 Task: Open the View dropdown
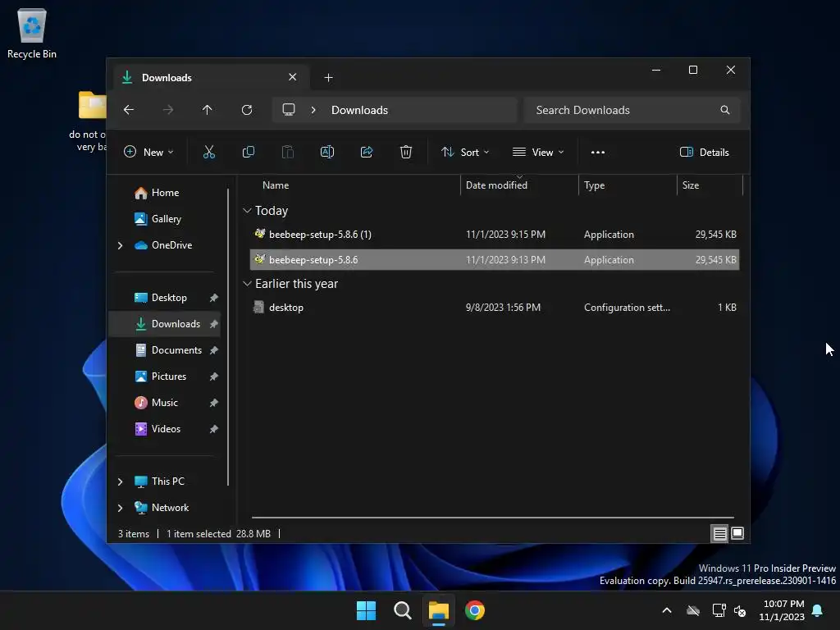point(538,152)
